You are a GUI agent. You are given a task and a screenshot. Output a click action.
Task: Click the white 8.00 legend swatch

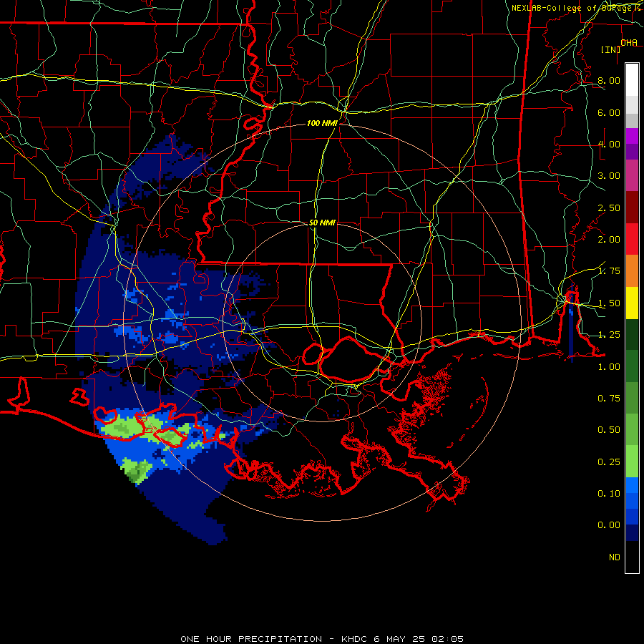[632, 80]
